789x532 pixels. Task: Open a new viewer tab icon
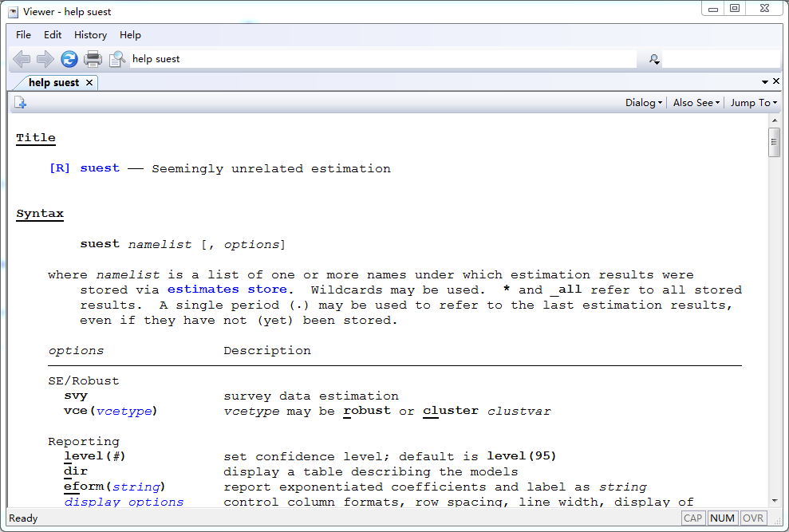[x=20, y=103]
